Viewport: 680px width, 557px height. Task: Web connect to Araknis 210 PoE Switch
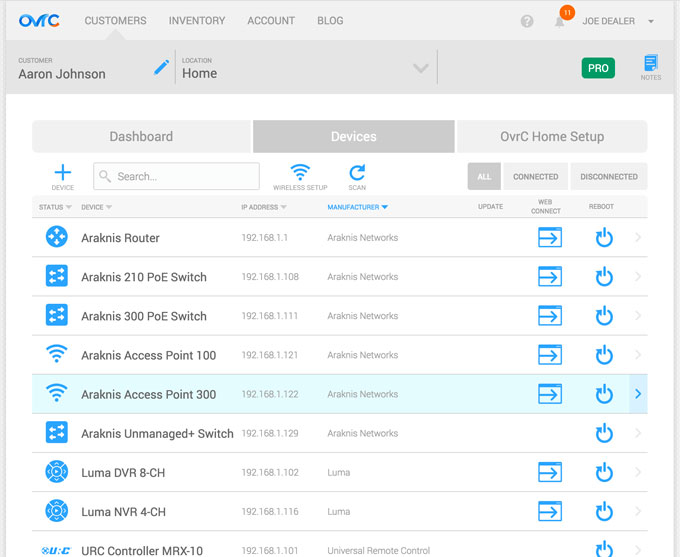tap(550, 276)
